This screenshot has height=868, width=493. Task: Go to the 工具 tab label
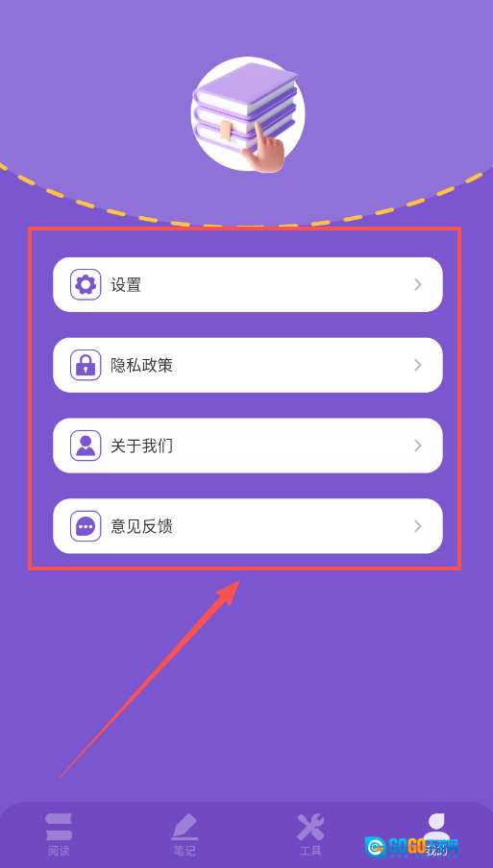[310, 851]
